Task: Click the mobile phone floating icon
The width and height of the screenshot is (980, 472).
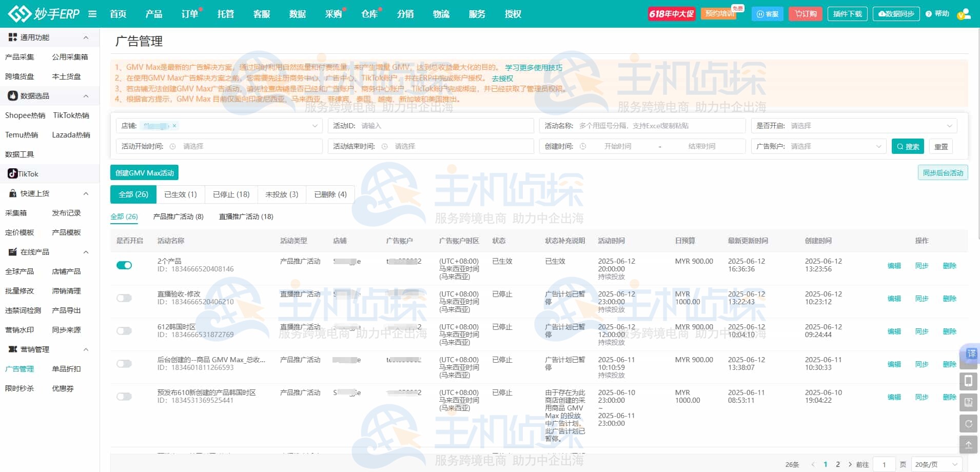Action: [x=968, y=381]
